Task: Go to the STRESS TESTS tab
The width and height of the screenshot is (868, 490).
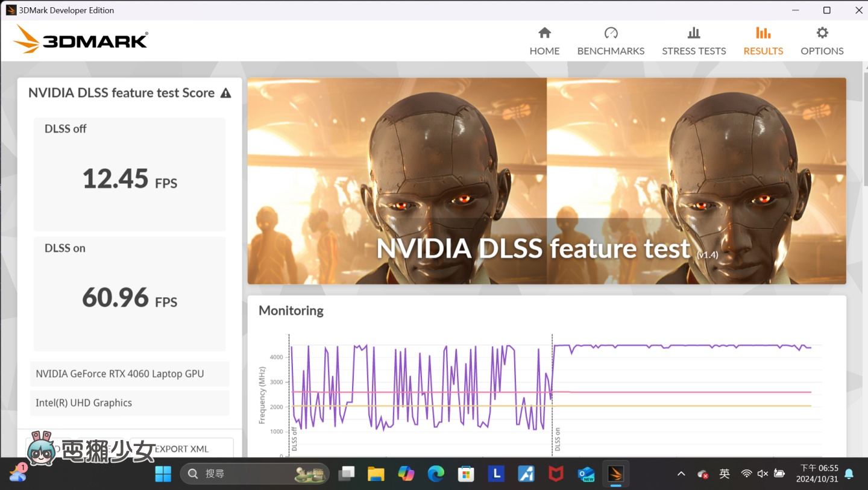Action: coord(694,41)
